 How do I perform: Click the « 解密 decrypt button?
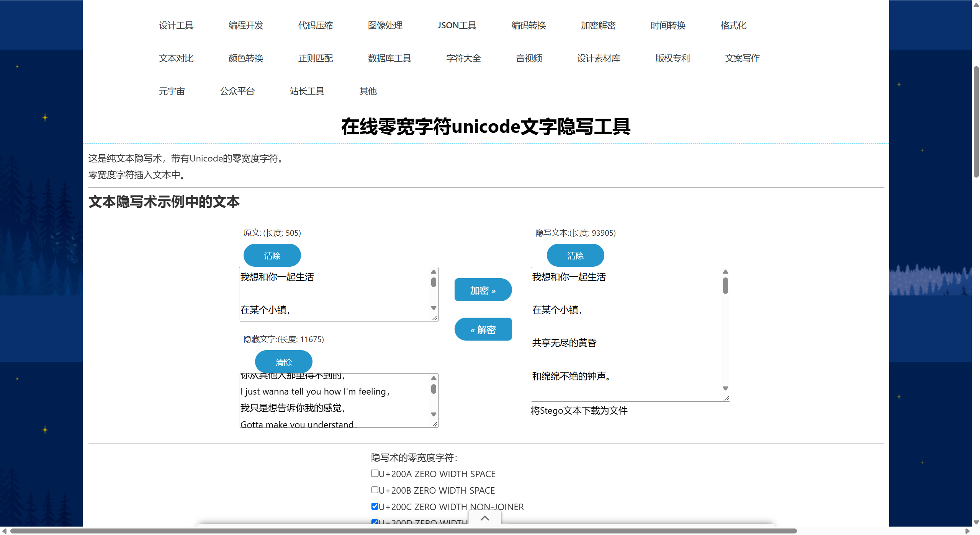pos(483,329)
